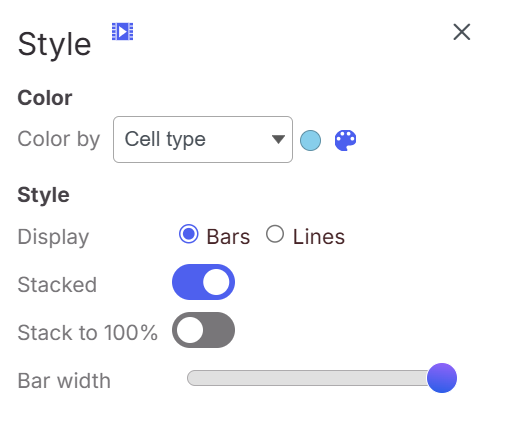
Task: Close the Style panel with the X
Action: [462, 32]
